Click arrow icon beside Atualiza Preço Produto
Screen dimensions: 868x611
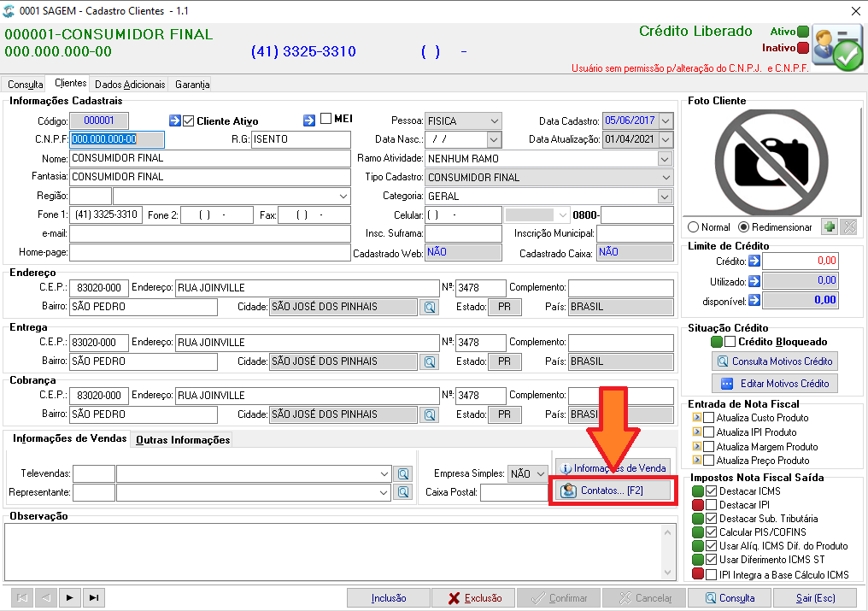[697, 460]
